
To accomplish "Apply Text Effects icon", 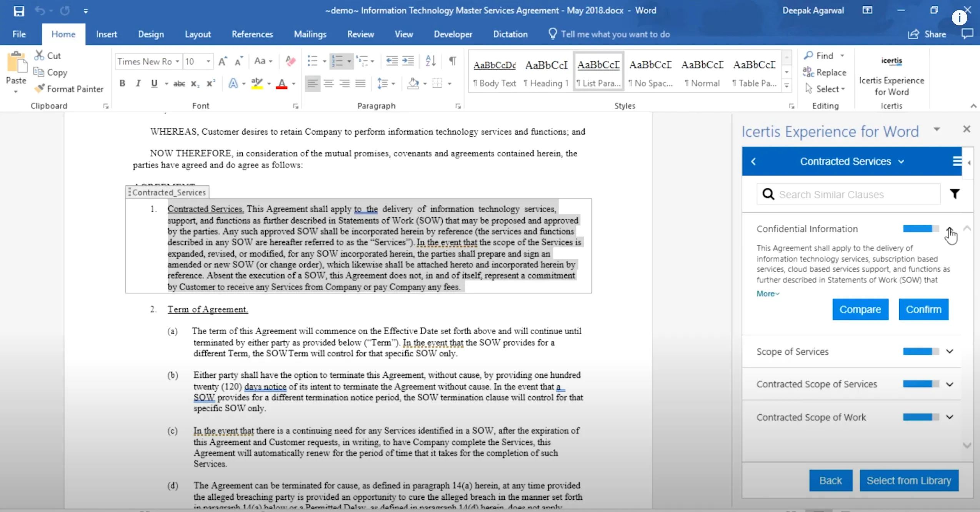I will 233,83.
